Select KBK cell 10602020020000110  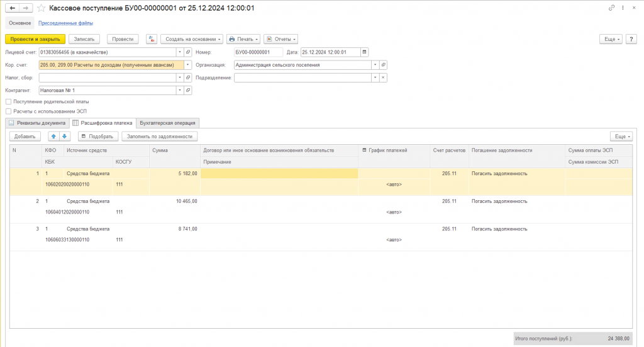point(77,185)
